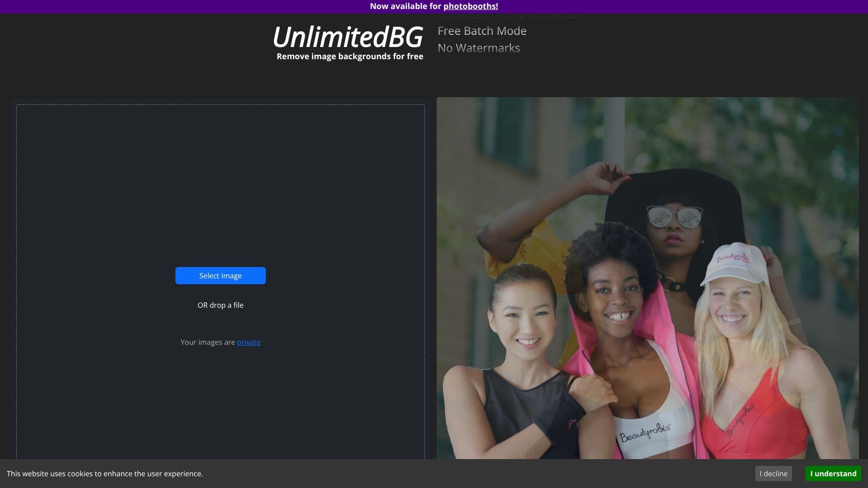Click the 'OR drop a file' text
Screen dimensions: 868x488
(x=221, y=305)
